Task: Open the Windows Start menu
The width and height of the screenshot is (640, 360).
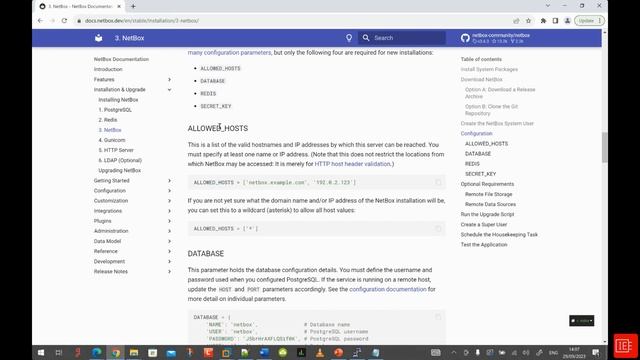Action: (x=41, y=353)
